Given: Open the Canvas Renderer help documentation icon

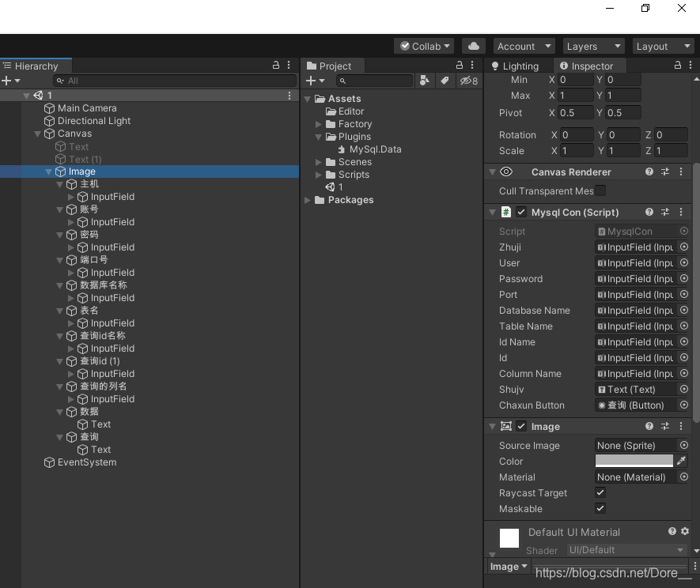Looking at the screenshot, I should 649,171.
